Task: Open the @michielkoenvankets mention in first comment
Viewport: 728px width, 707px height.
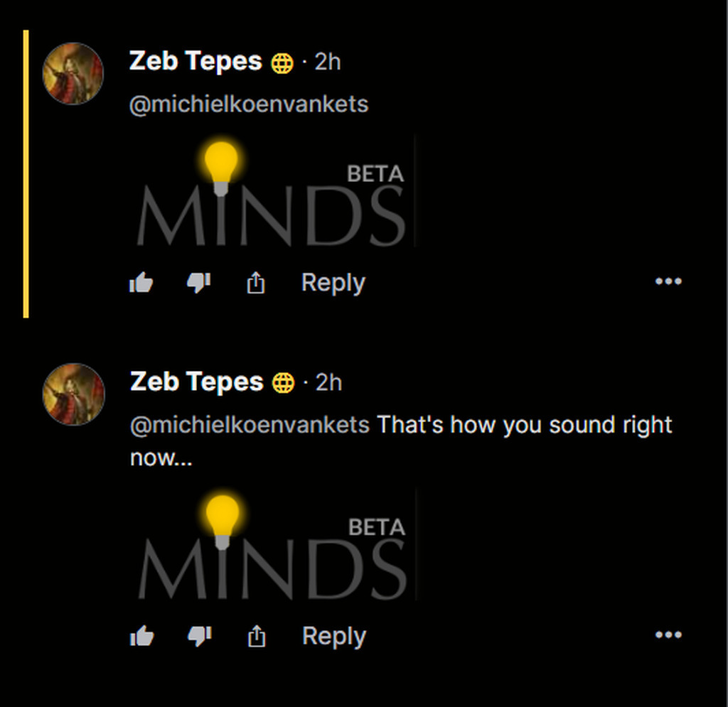Action: (249, 104)
